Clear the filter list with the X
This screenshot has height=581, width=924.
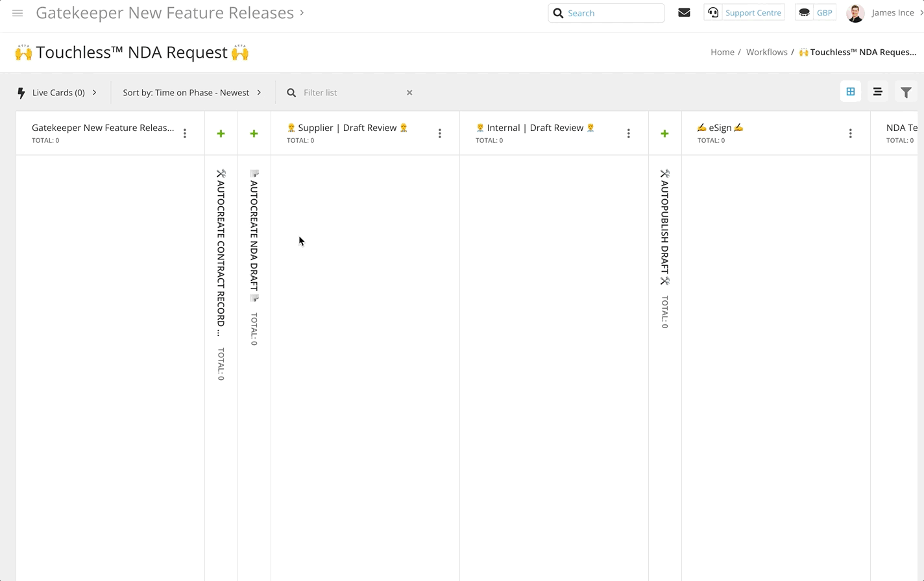[x=409, y=93]
